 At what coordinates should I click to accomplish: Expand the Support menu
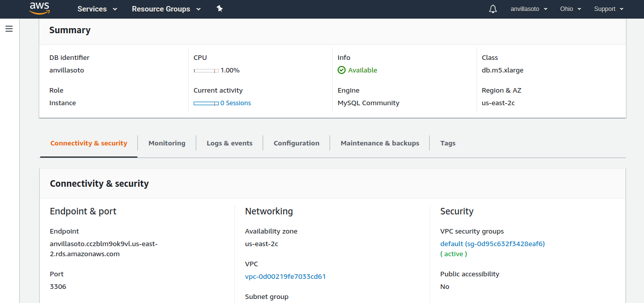coord(609,9)
